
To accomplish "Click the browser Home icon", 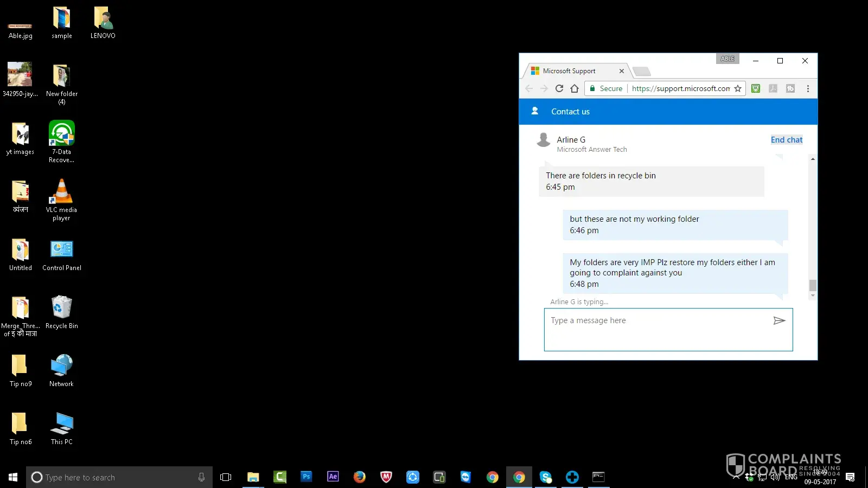I will (x=575, y=88).
